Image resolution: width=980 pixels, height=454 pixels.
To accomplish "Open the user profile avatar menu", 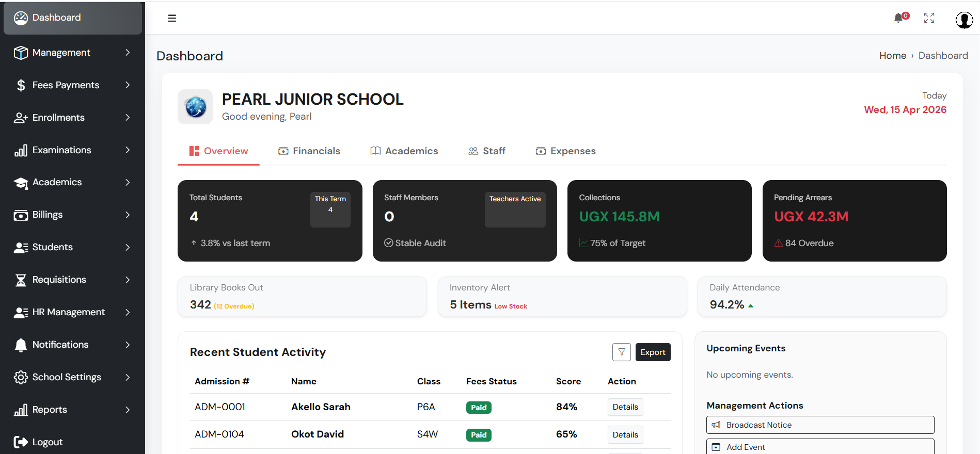I will (x=964, y=20).
